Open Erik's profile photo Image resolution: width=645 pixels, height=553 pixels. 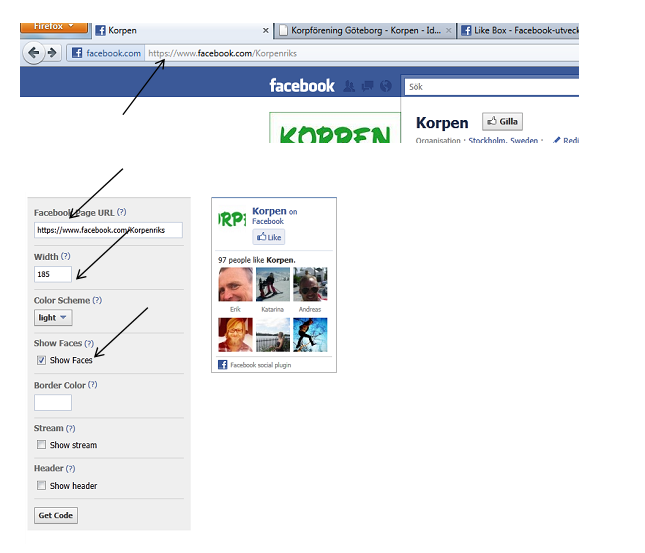coord(235,284)
